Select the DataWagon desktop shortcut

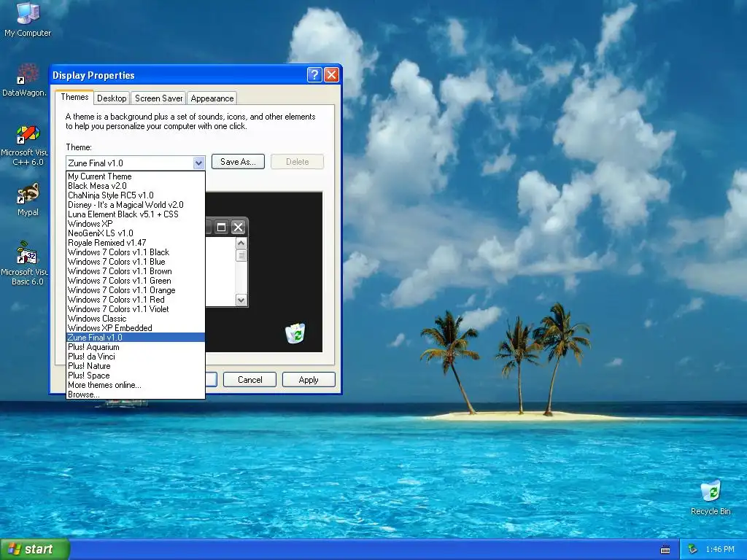click(x=25, y=80)
